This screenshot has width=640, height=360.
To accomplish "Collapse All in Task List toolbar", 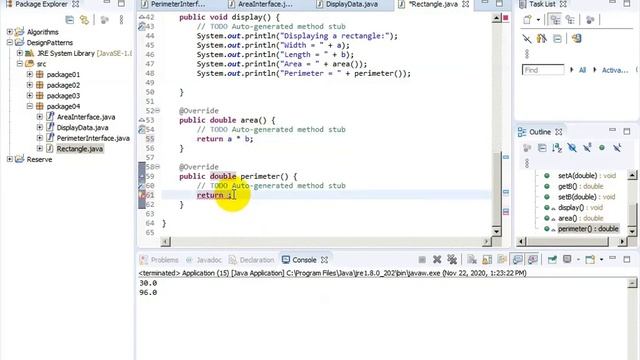I will (x=557, y=39).
